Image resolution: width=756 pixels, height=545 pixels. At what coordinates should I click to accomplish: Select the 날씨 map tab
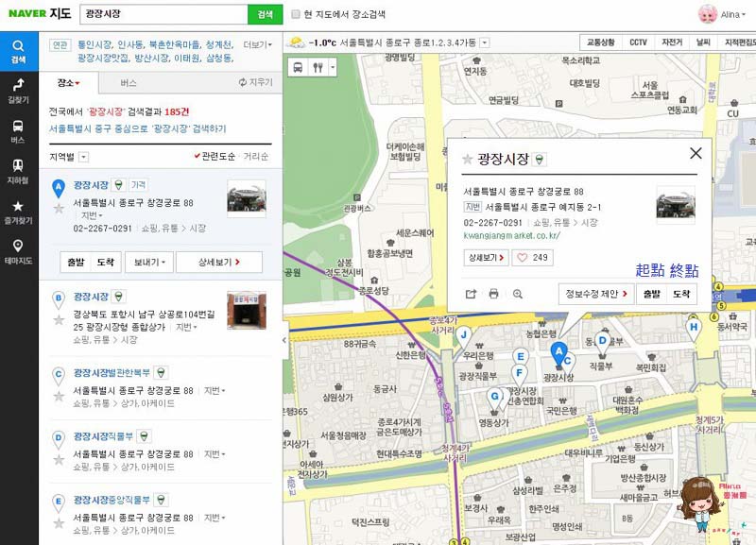coord(703,43)
